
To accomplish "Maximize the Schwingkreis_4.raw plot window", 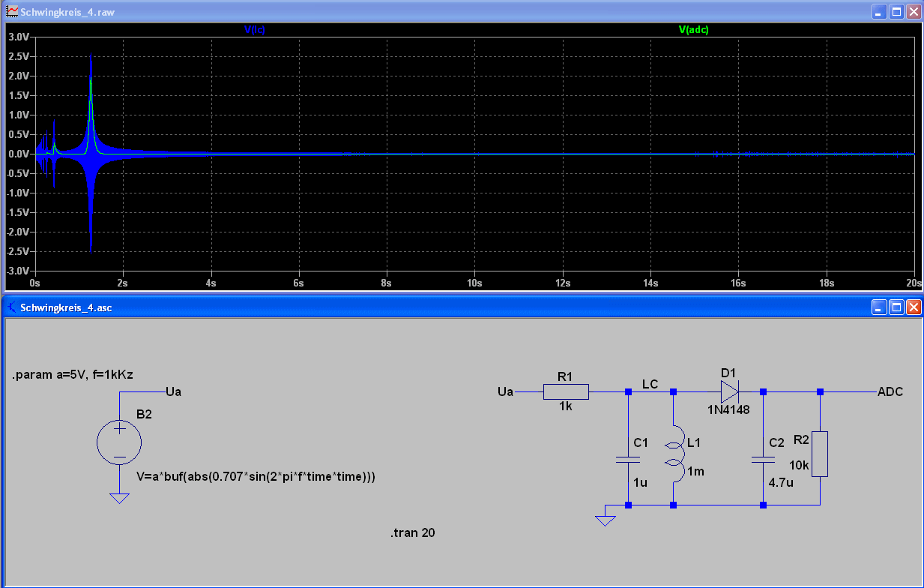I will [x=896, y=12].
